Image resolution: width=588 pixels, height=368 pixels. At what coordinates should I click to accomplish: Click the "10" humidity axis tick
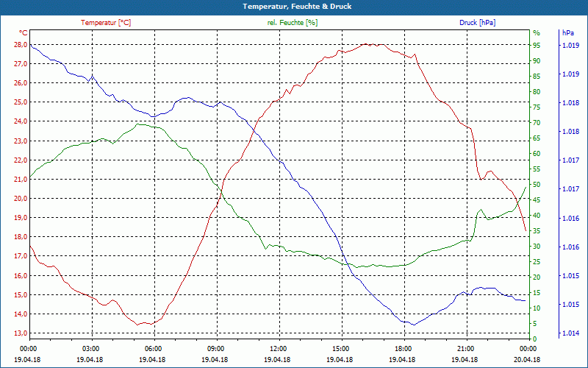pyautogui.click(x=537, y=308)
